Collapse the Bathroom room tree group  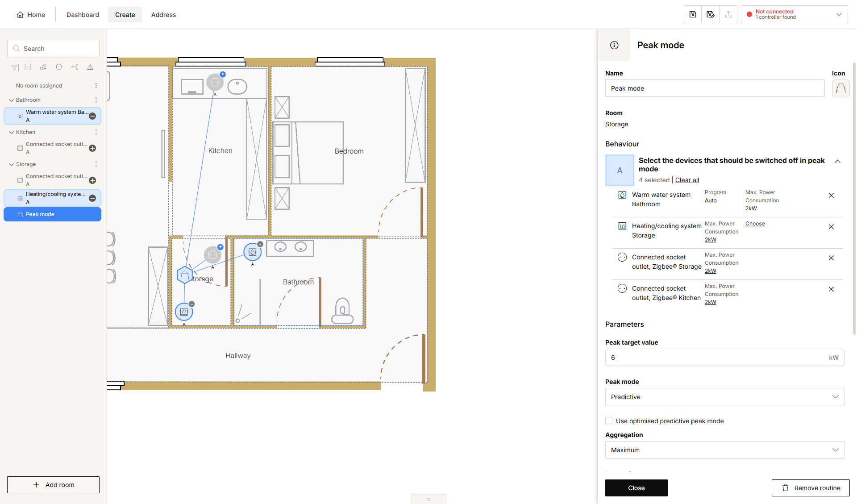point(12,100)
